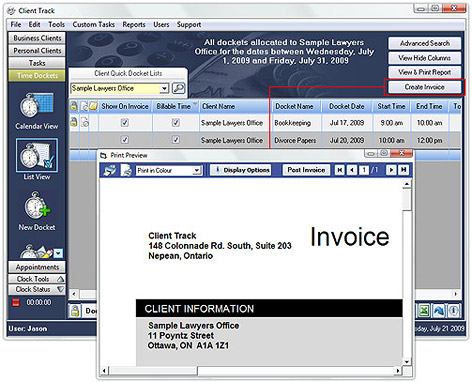Open the Users menu
472x382 pixels.
click(x=161, y=24)
